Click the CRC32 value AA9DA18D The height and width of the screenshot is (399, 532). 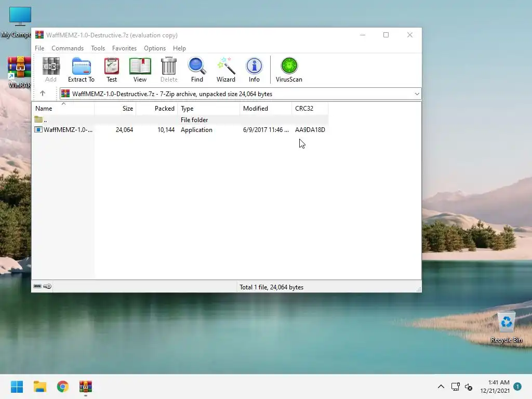point(310,129)
